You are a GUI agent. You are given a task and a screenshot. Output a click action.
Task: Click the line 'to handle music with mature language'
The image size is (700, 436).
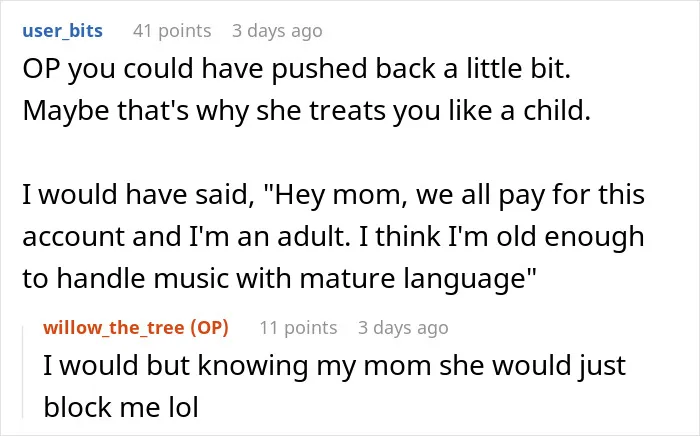279,278
